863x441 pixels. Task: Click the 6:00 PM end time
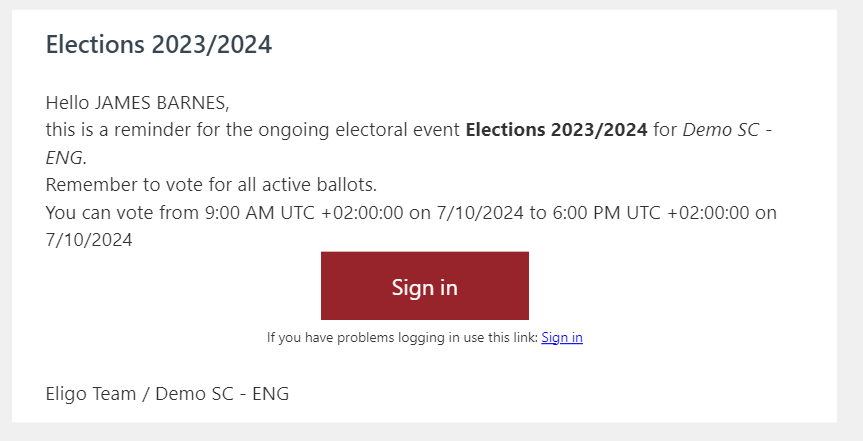[x=587, y=213]
